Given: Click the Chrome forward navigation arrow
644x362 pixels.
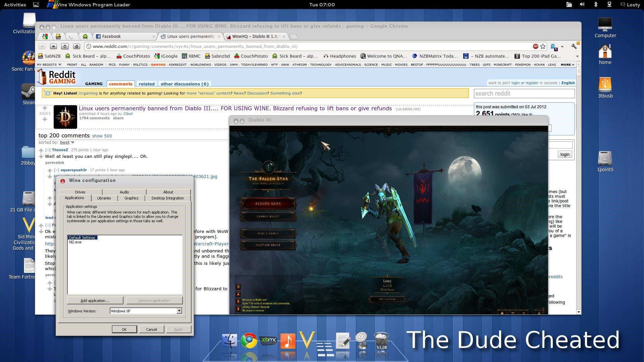Looking at the screenshot, I should pyautogui.click(x=53, y=46).
